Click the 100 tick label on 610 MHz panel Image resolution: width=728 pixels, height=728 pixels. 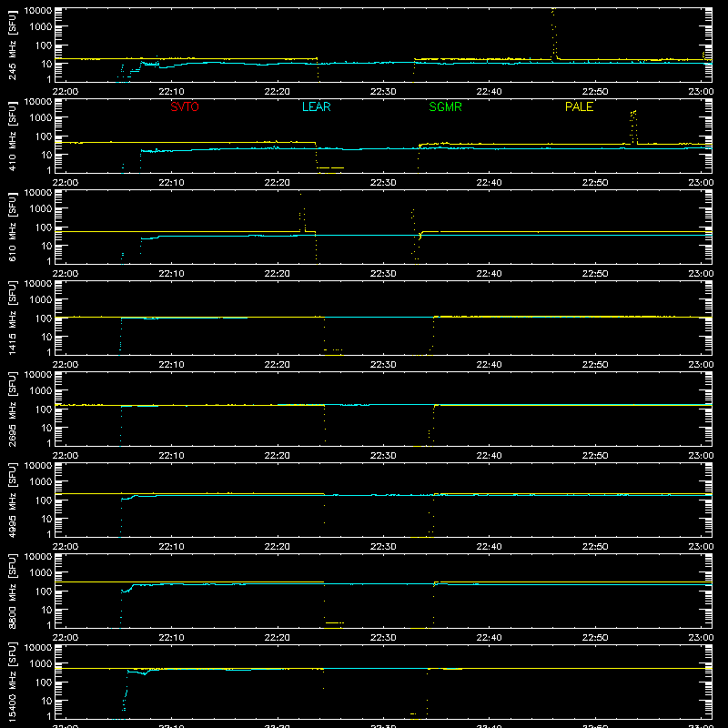pos(44,227)
